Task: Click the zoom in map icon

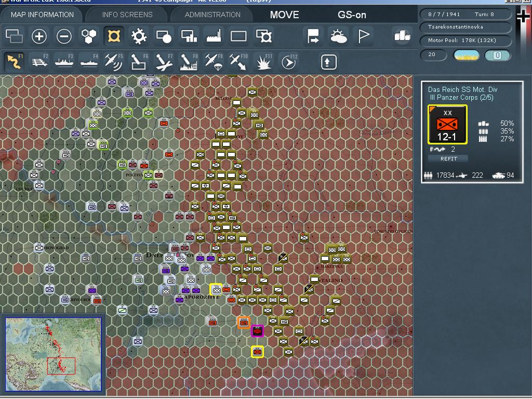Action: 39,36
